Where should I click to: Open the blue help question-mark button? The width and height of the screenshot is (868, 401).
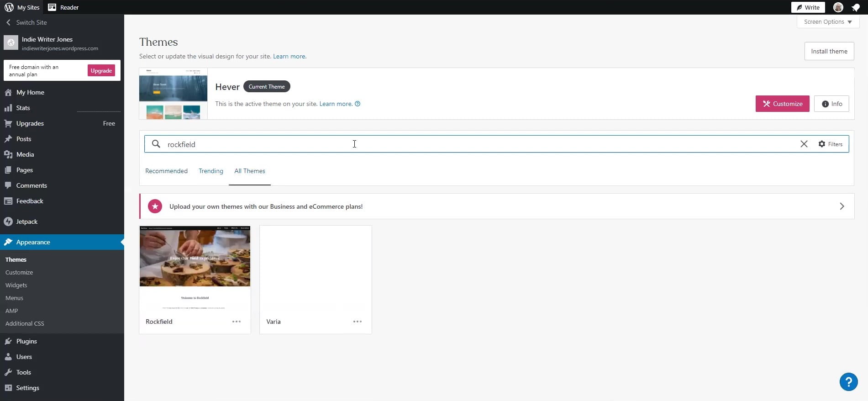pyautogui.click(x=848, y=382)
